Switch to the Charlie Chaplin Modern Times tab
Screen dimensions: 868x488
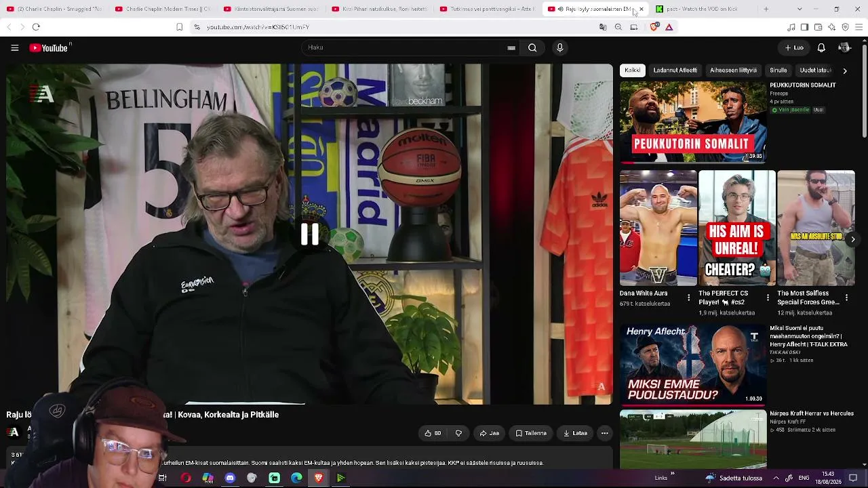[163, 9]
